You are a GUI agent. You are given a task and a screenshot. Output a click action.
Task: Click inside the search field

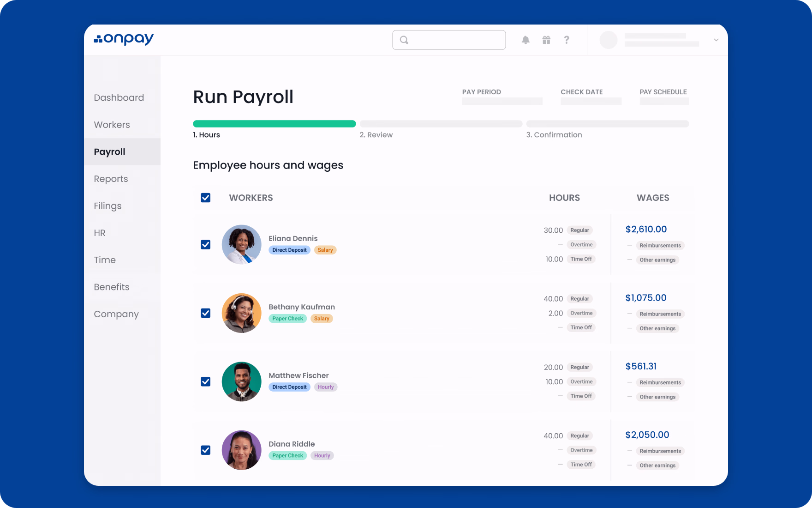(x=449, y=40)
